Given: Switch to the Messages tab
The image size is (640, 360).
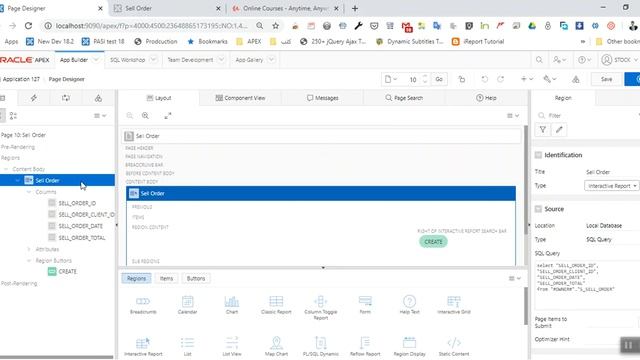Looking at the screenshot, I should pyautogui.click(x=322, y=98).
